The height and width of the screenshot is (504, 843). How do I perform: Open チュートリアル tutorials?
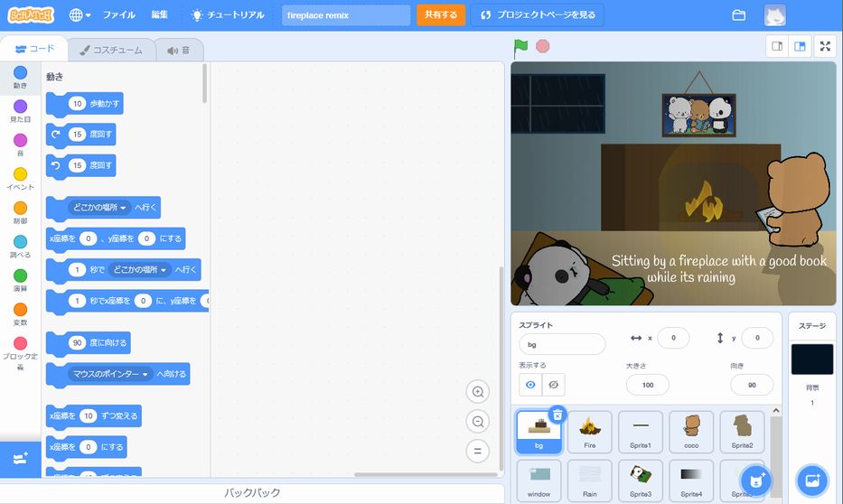[228, 15]
